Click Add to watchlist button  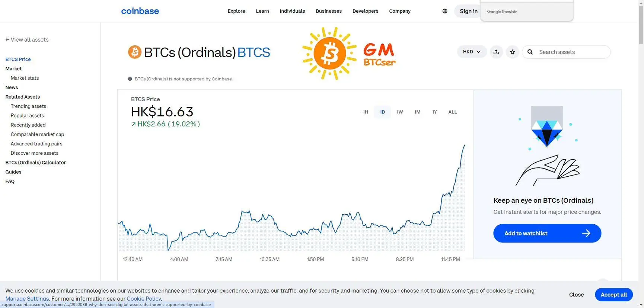[547, 233]
